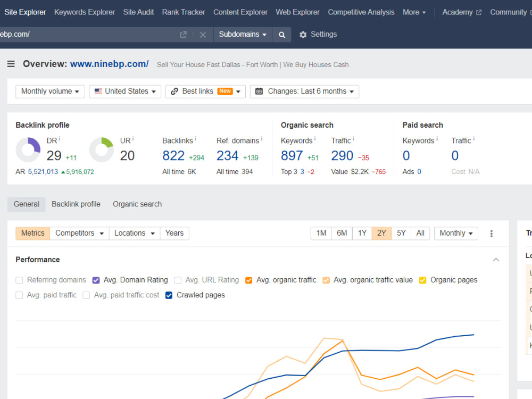Click the calendar icon in Changes filter
This screenshot has height=399, width=532.
click(259, 92)
